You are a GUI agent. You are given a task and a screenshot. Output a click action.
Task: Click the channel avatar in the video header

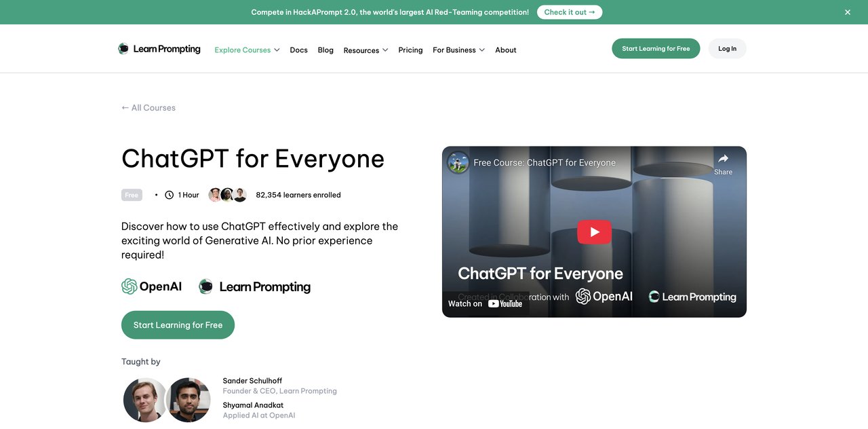pyautogui.click(x=458, y=163)
